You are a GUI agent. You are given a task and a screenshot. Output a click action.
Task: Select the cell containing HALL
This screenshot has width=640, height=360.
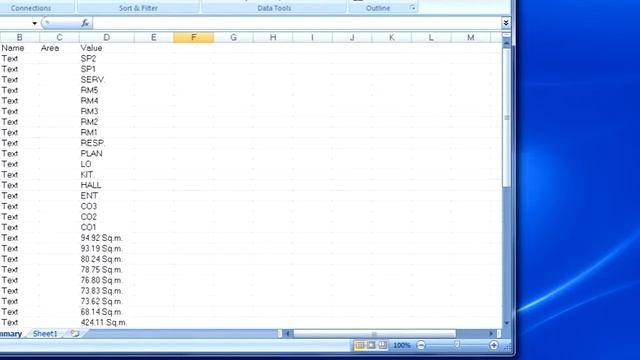[107, 185]
